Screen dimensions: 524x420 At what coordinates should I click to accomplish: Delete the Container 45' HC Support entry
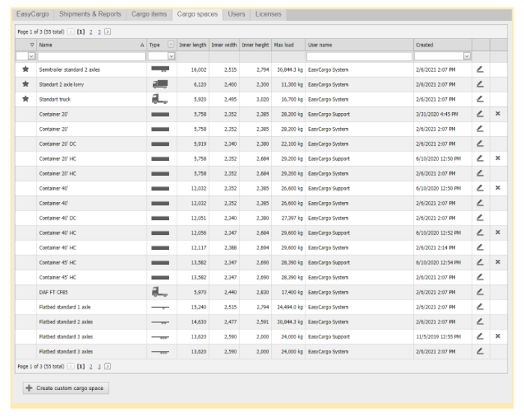coord(497,263)
